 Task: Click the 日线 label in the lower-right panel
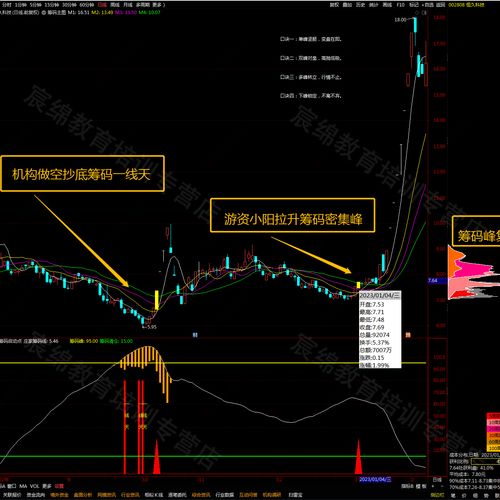(437, 479)
